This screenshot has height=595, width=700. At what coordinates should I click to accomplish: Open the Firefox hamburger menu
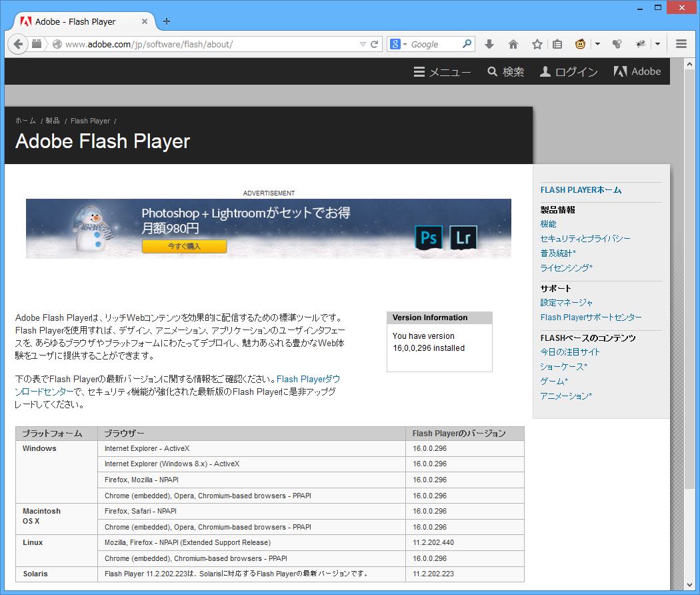click(681, 45)
